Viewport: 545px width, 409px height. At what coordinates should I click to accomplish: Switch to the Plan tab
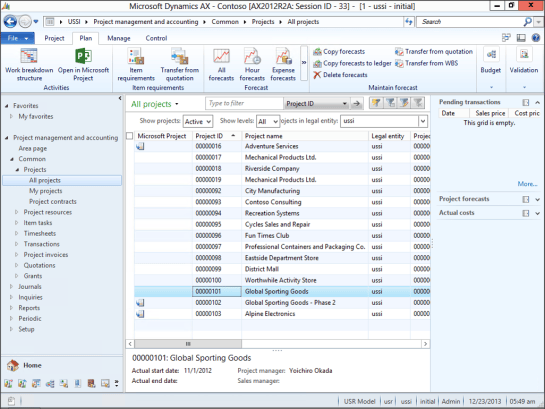[86, 38]
